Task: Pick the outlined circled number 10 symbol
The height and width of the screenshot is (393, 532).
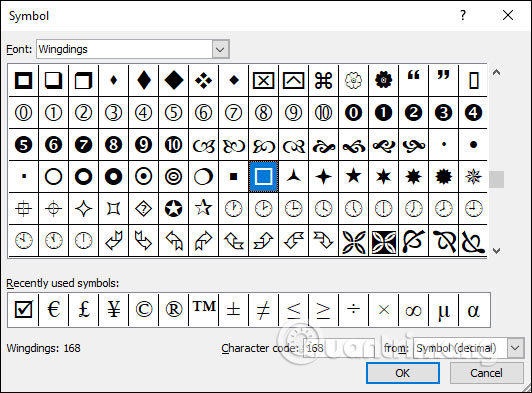Action: coord(323,112)
